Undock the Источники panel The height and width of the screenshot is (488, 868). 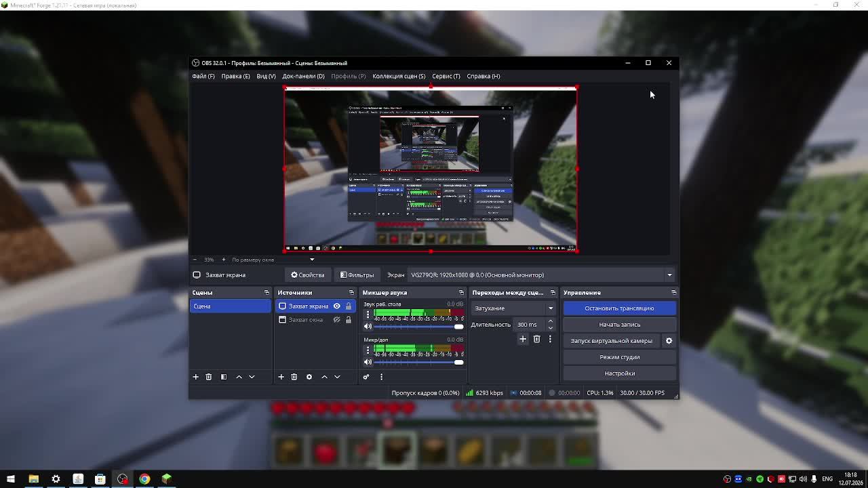coord(351,293)
